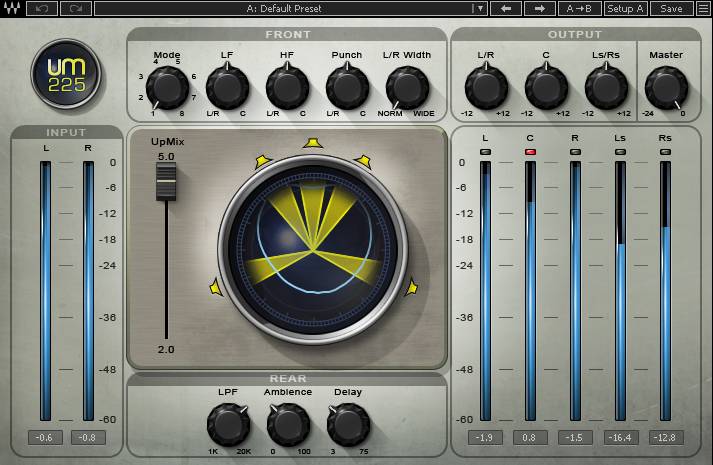Reset the R output clip LED
The height and width of the screenshot is (465, 713).
coord(575,152)
